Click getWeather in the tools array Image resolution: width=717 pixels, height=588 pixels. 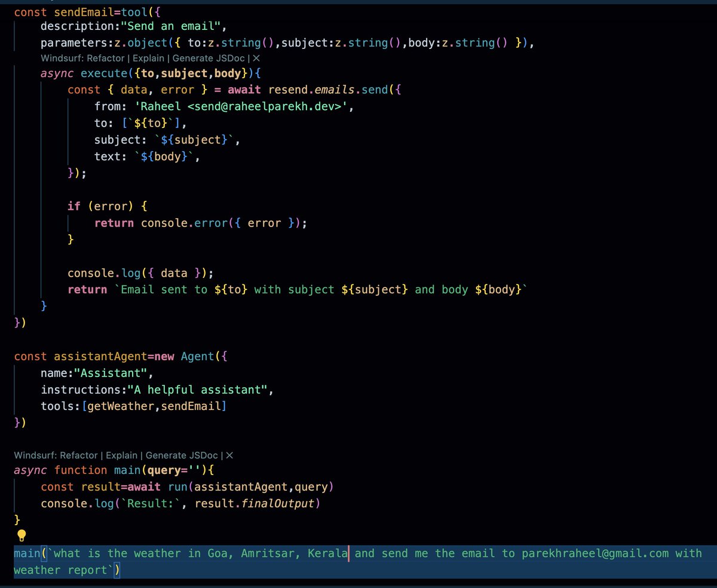click(121, 406)
